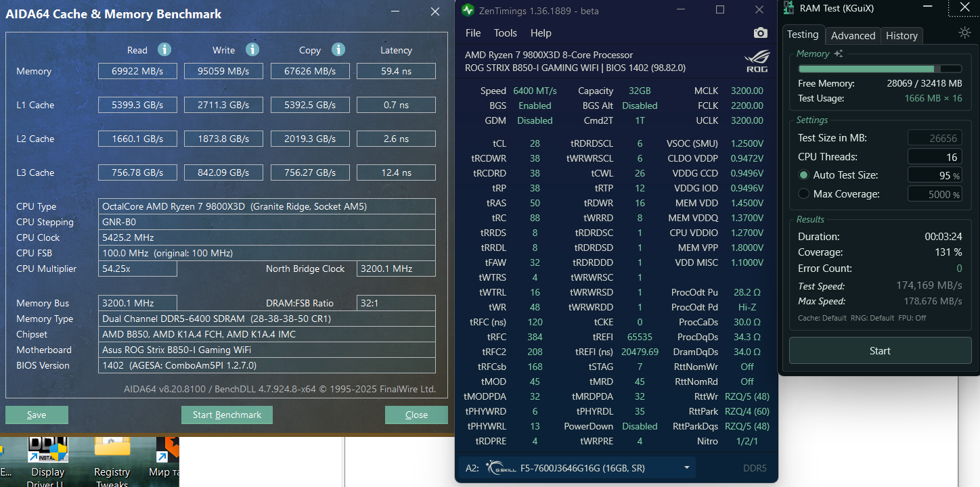Click the L2 Cache Write value 1873.8 GB/s
This screenshot has height=487, width=980.
coord(223,139)
